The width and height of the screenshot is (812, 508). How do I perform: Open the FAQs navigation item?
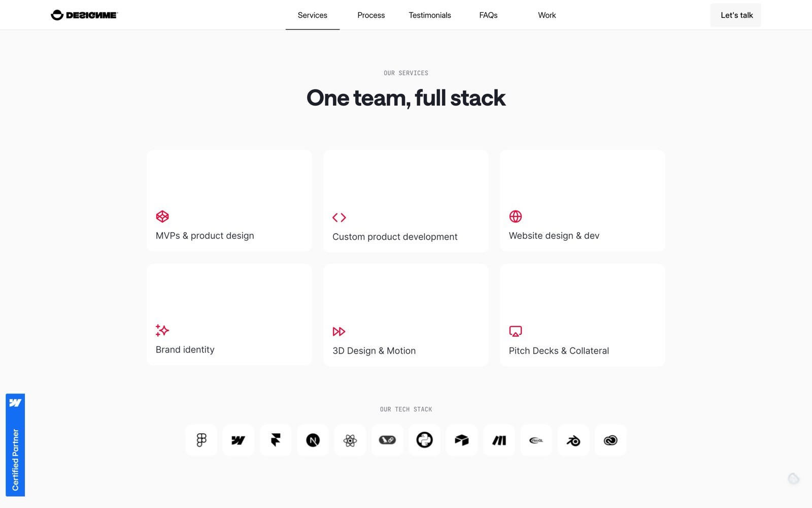488,15
